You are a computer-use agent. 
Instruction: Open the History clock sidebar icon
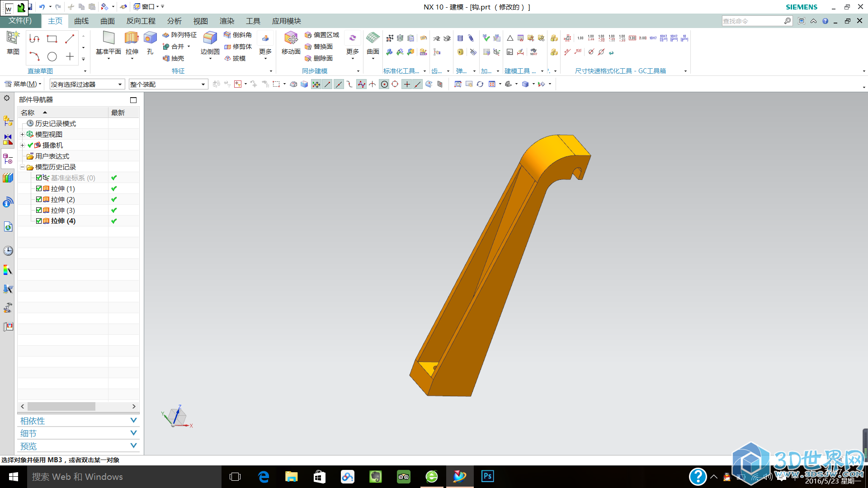(8, 251)
